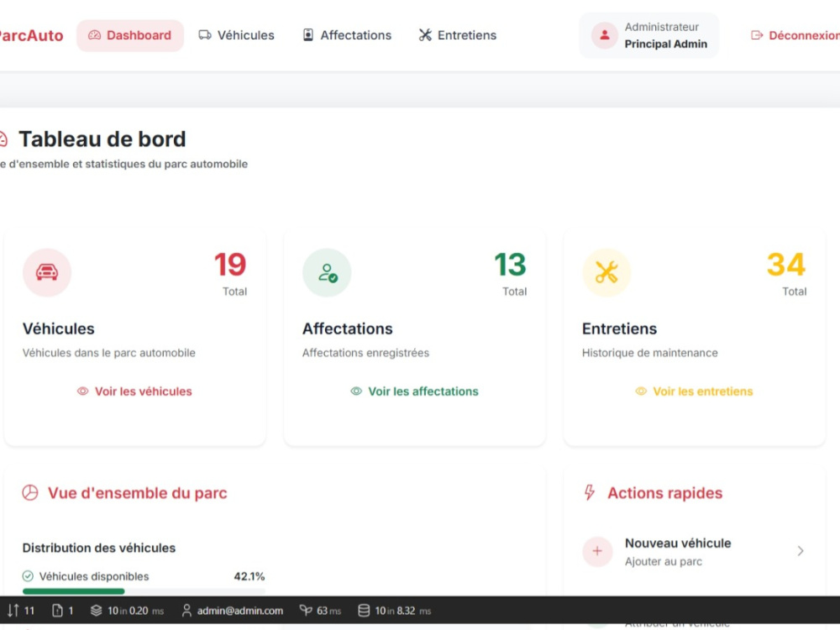The width and height of the screenshot is (840, 630).
Task: Click the check icon beside Véhicules disponibles
Action: tap(28, 576)
